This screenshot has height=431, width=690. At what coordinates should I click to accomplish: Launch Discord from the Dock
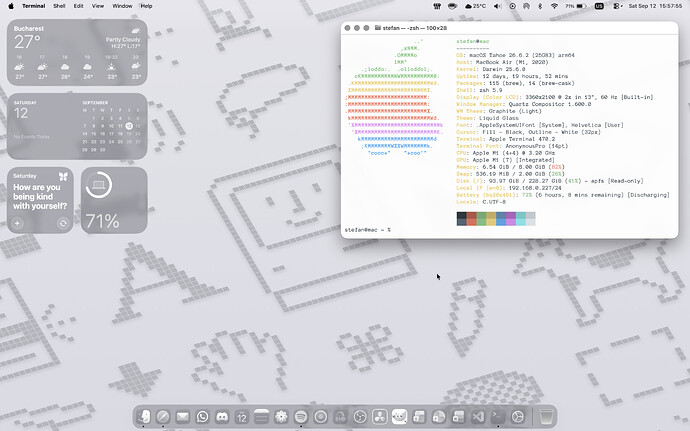click(x=222, y=416)
